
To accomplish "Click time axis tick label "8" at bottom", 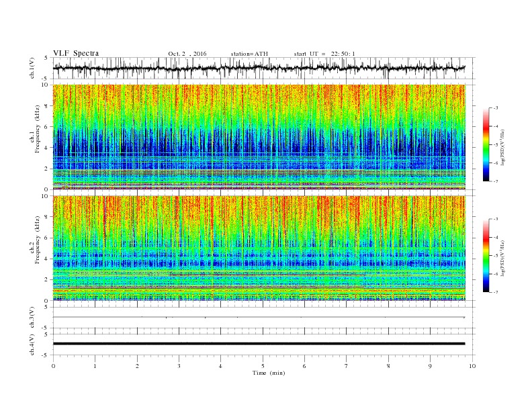I will [388, 366].
